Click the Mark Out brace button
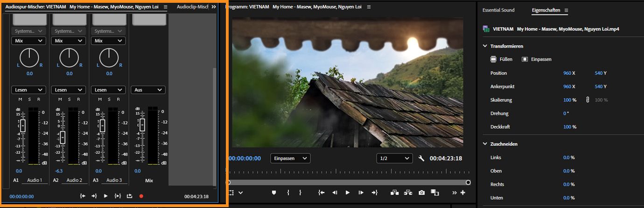 [x=300, y=193]
